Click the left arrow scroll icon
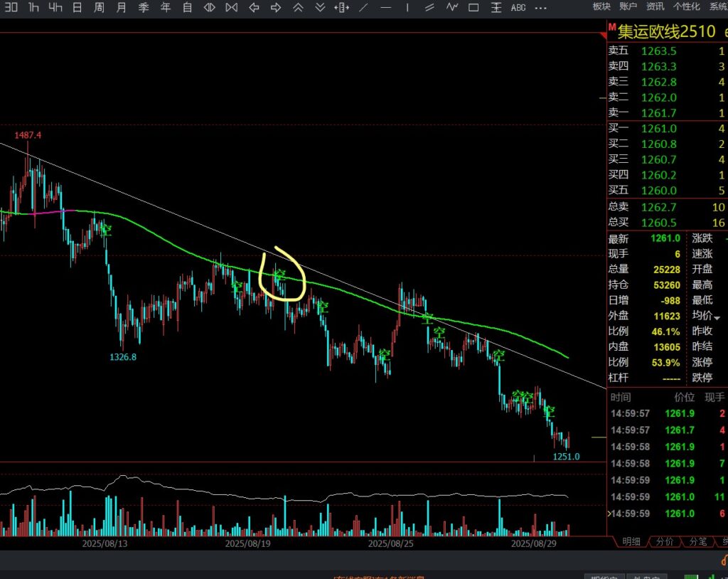The image size is (728, 579). [x=254, y=7]
